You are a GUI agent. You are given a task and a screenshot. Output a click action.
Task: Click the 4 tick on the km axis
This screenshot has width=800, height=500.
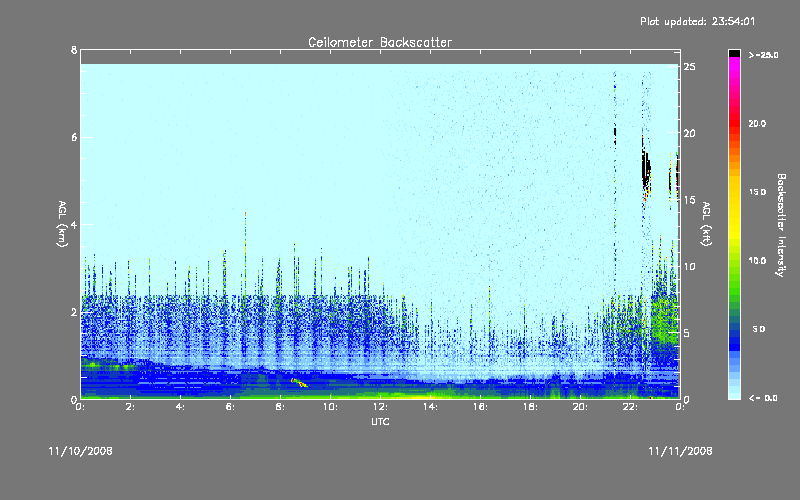tap(74, 224)
